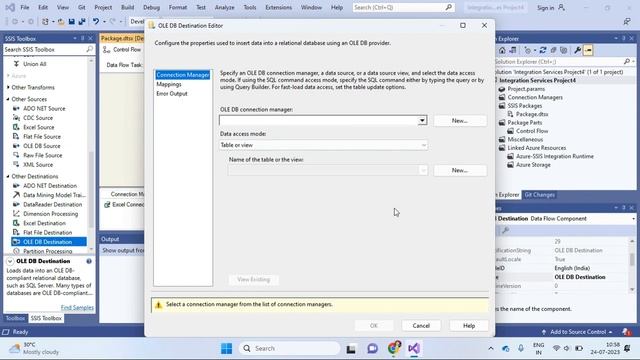Click the Windows taskbar Search box
This screenshot has height=360, width=640.
tap(289, 349)
